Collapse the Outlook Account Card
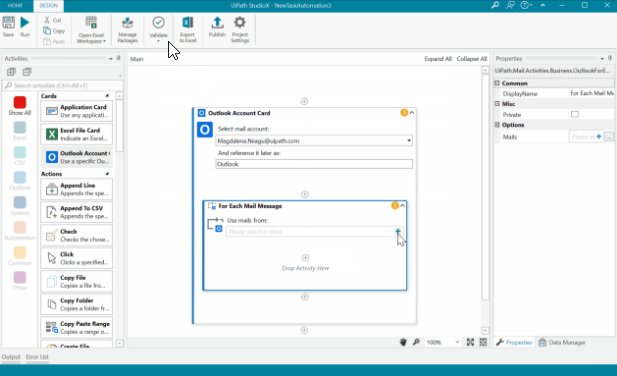Image resolution: width=617 pixels, height=376 pixels. pos(412,113)
